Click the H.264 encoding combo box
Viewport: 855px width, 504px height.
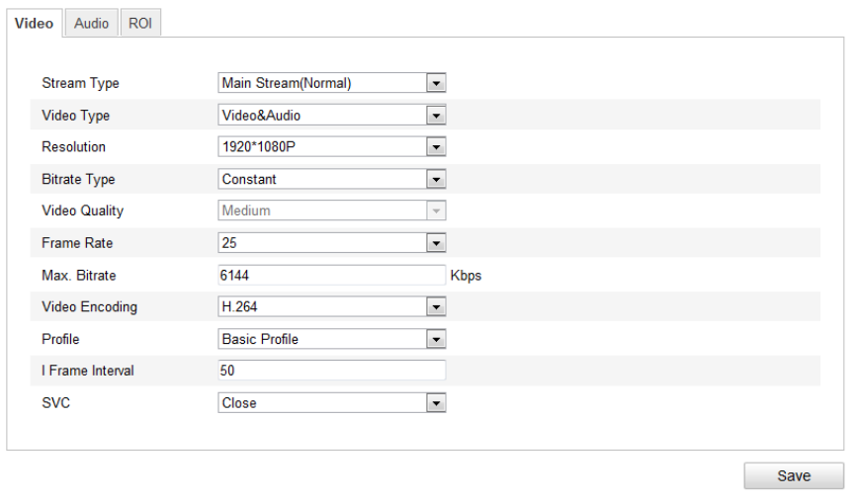331,306
